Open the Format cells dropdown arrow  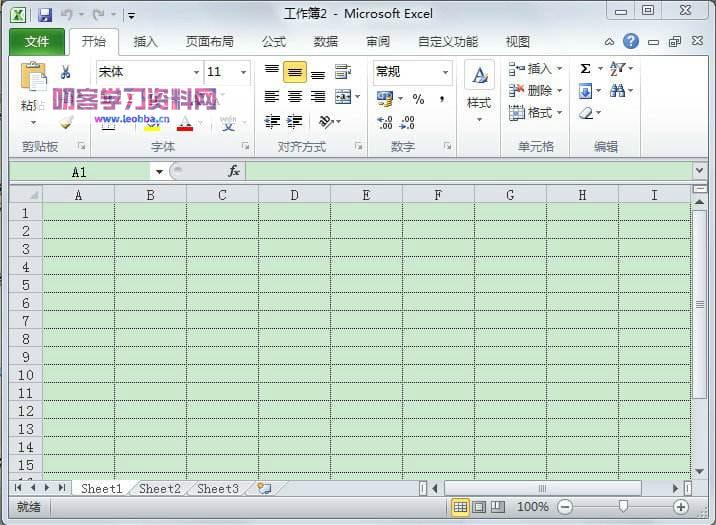click(559, 112)
